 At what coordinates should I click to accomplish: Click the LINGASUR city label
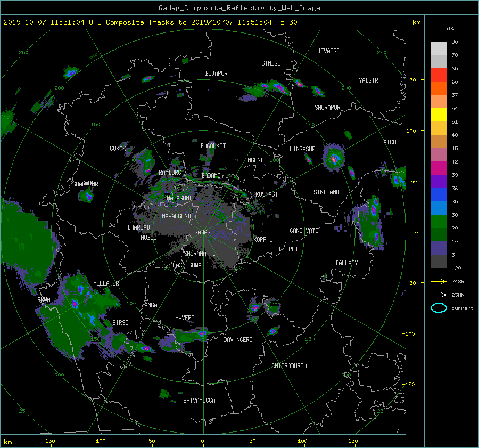(302, 149)
